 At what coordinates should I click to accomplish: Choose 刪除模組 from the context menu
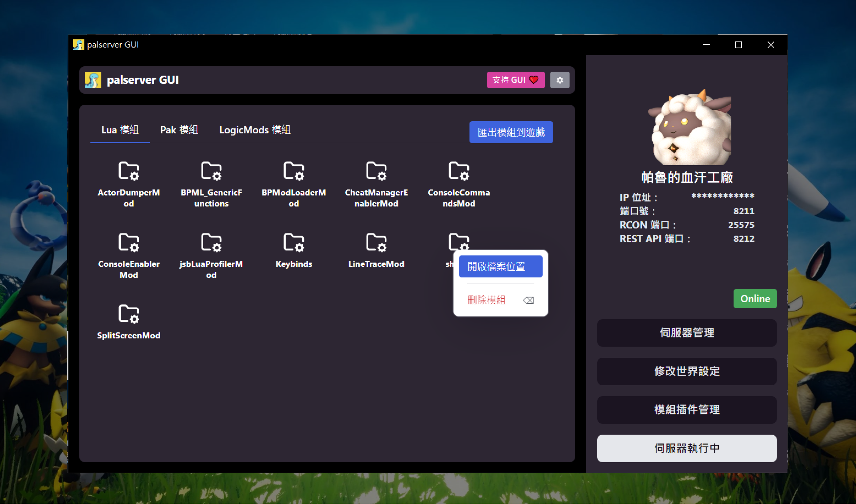pos(501,300)
